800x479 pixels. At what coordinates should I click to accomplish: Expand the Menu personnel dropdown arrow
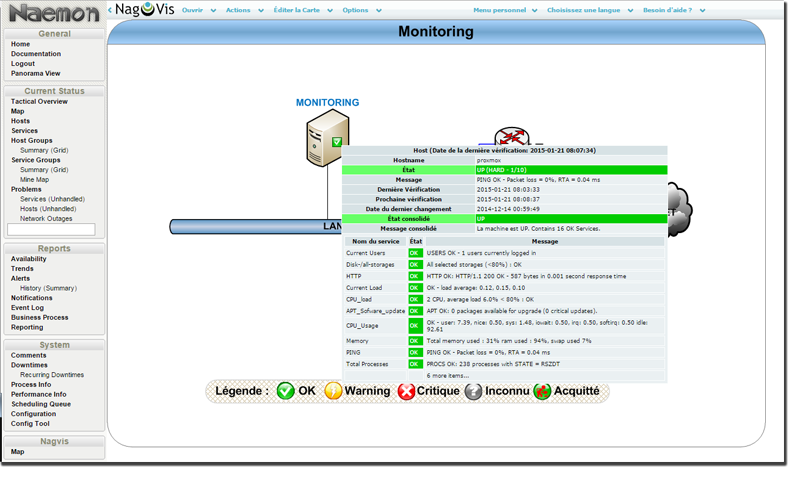click(534, 10)
